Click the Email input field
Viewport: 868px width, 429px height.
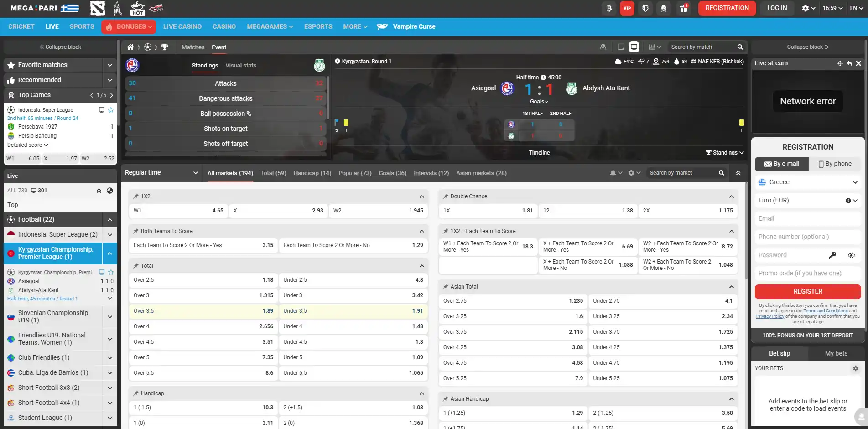pyautogui.click(x=808, y=219)
